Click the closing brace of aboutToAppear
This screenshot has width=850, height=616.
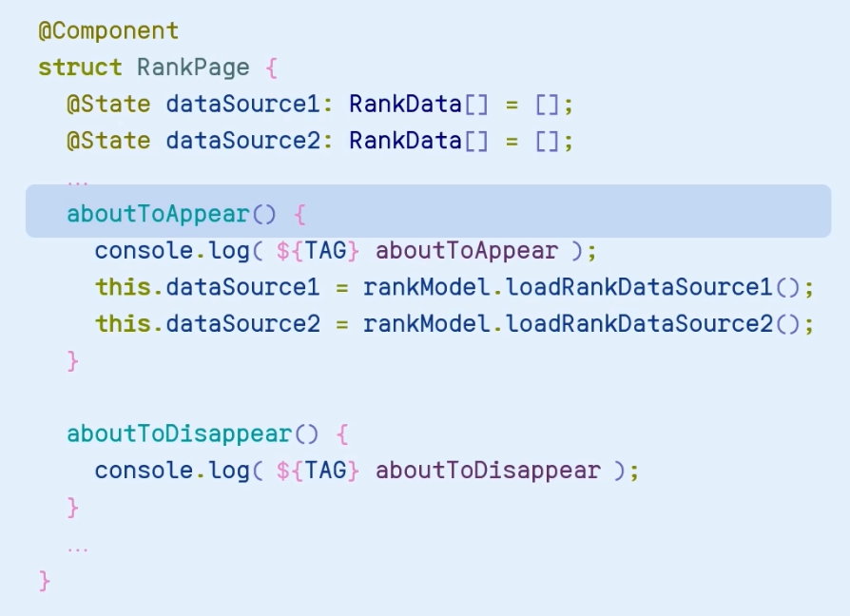click(72, 361)
